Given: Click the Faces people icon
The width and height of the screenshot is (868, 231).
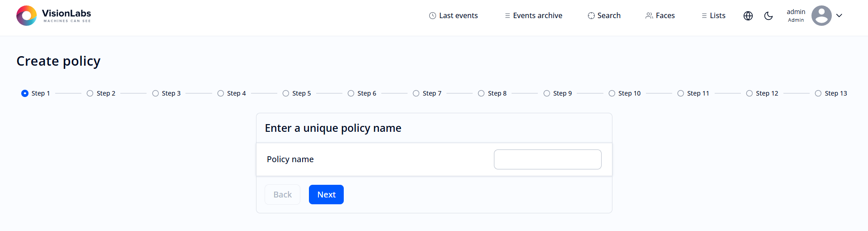Looking at the screenshot, I should tap(649, 16).
